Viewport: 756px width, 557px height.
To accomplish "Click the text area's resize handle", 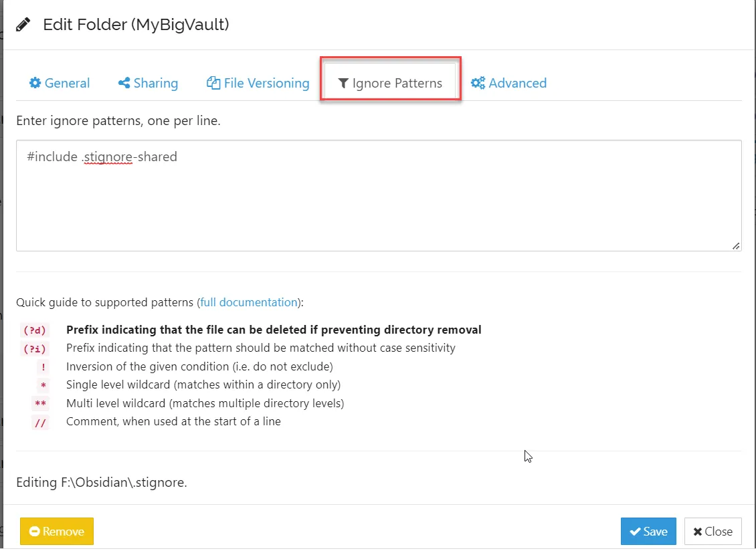I will (736, 246).
